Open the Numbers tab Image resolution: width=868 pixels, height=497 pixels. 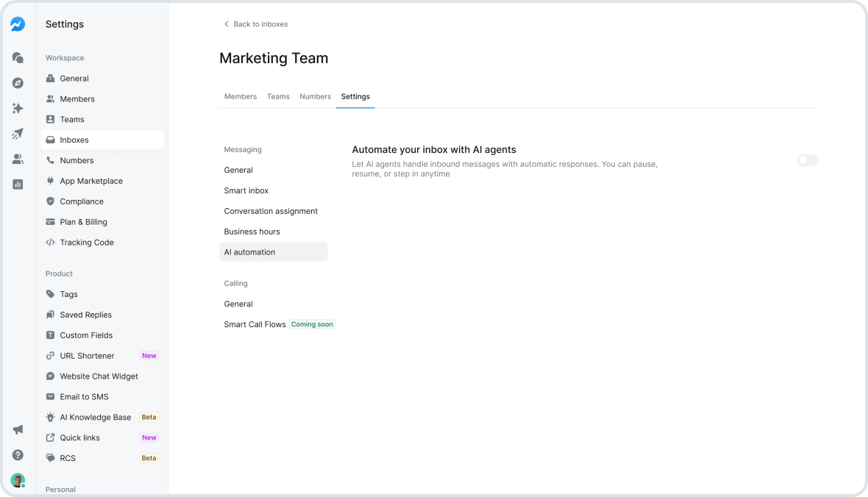[315, 96]
